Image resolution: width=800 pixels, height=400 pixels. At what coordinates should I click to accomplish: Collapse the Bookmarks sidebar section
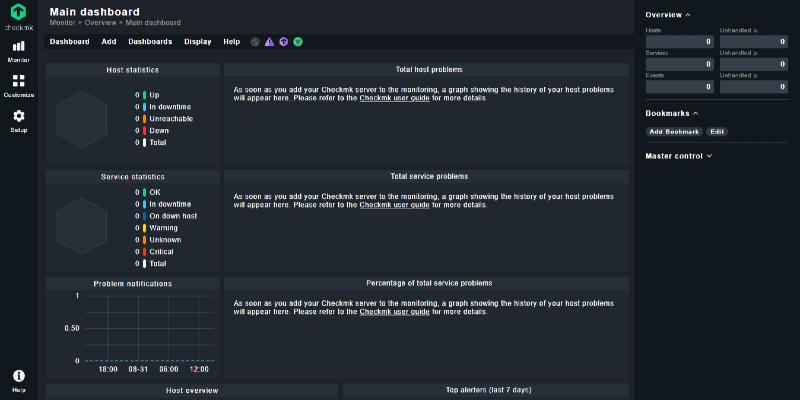coord(671,113)
